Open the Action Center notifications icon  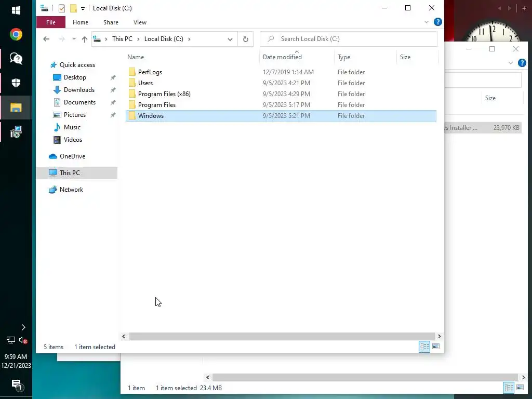coord(17,385)
